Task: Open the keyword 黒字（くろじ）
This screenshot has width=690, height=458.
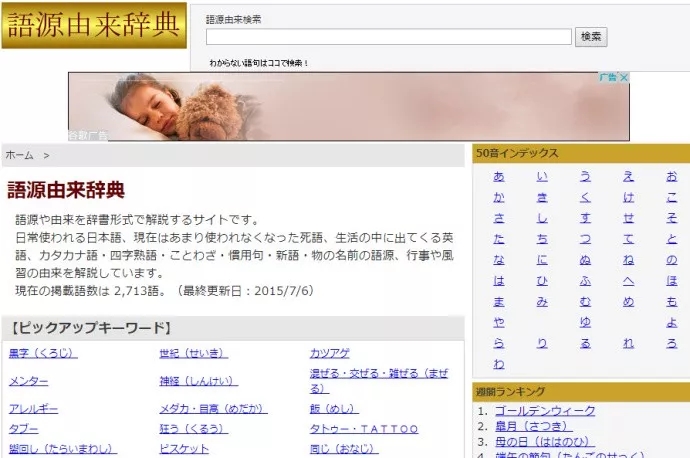Action: pyautogui.click(x=43, y=353)
